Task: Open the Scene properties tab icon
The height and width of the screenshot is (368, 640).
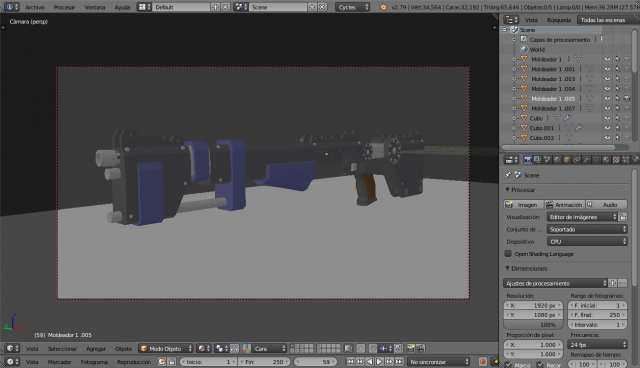Action: pos(547,160)
